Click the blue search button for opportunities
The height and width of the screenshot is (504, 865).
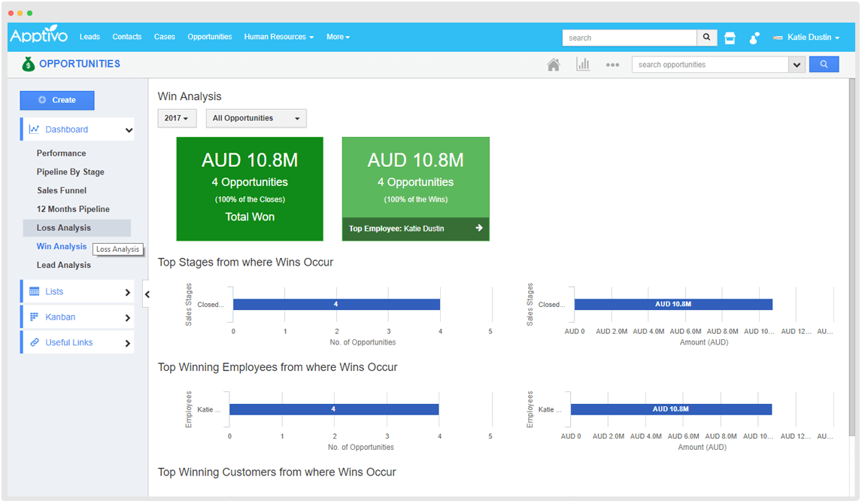click(824, 64)
